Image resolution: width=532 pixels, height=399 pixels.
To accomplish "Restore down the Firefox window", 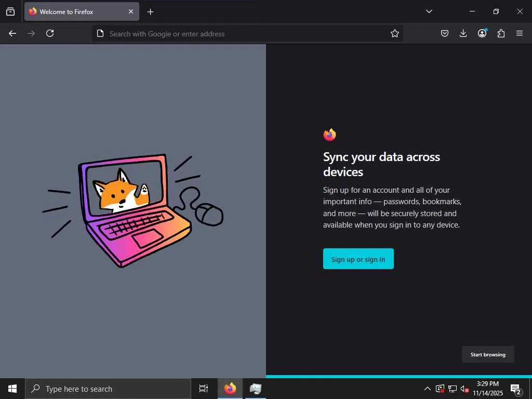I will (x=496, y=11).
